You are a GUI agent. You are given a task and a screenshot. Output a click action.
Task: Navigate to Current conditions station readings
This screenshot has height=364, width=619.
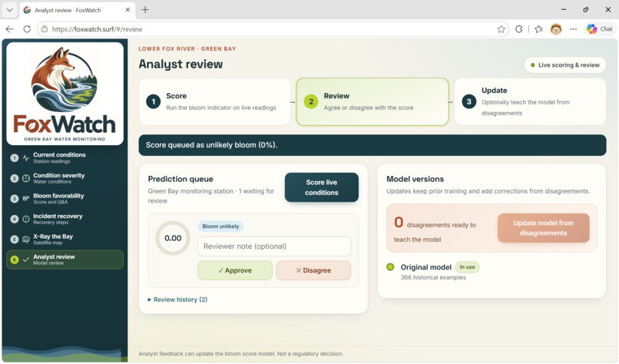click(65, 158)
